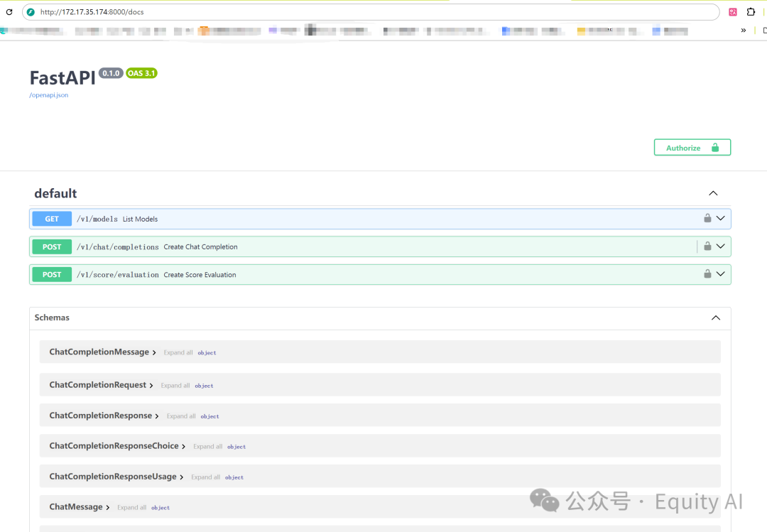Screen dimensions: 767x532
Task: Reload the page with the refresh icon
Action: click(9, 12)
